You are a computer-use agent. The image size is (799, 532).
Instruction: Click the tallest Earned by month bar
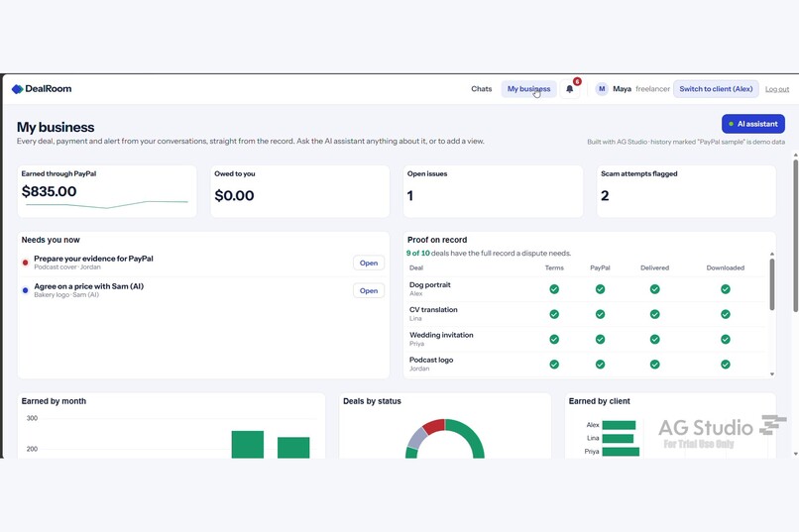coord(248,445)
